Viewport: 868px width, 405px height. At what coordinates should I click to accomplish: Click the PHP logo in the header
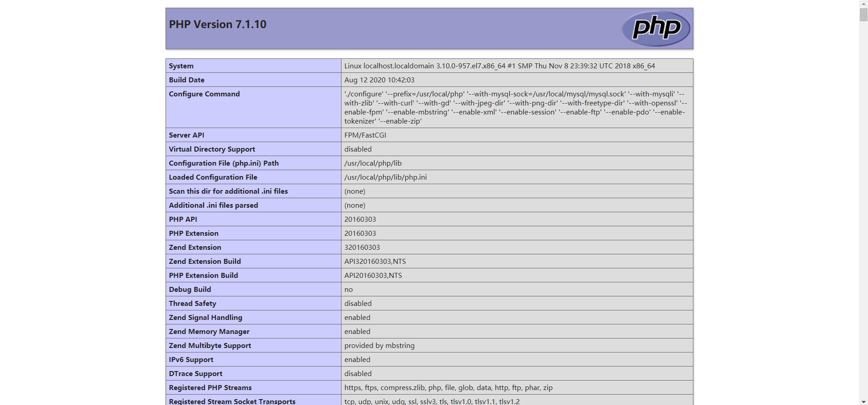656,29
